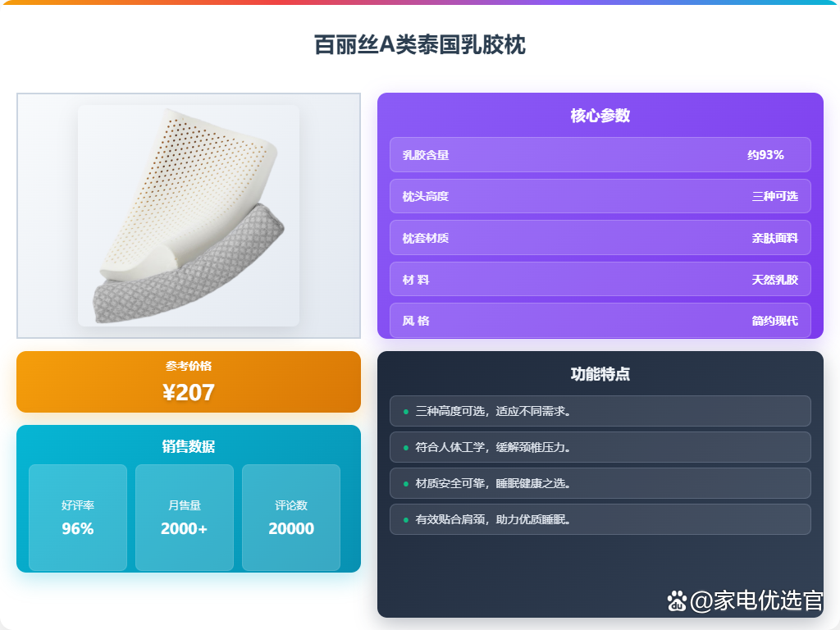Select the 月售量 label
This screenshot has height=630, width=840.
click(185, 505)
